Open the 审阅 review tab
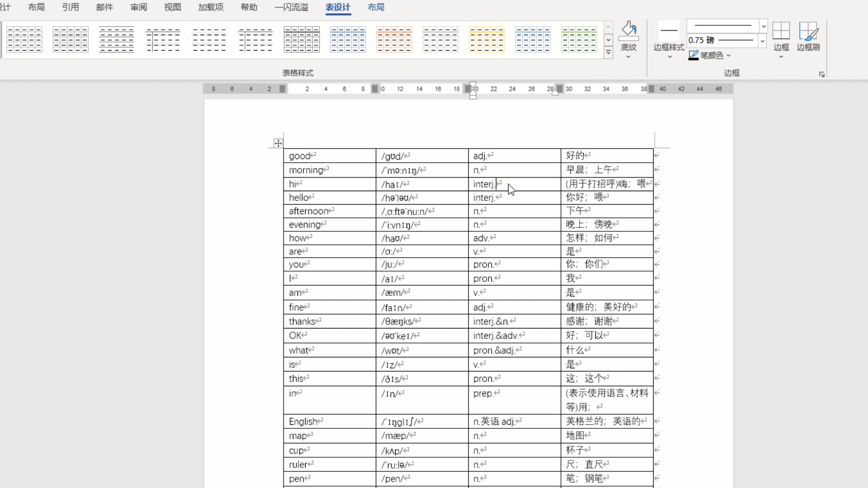 pyautogui.click(x=138, y=7)
